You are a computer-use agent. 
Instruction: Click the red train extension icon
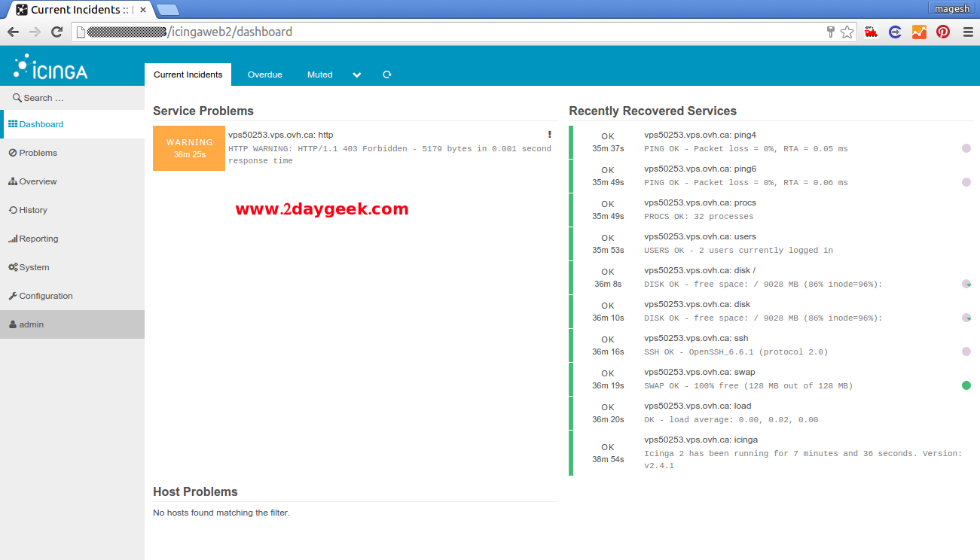(872, 32)
